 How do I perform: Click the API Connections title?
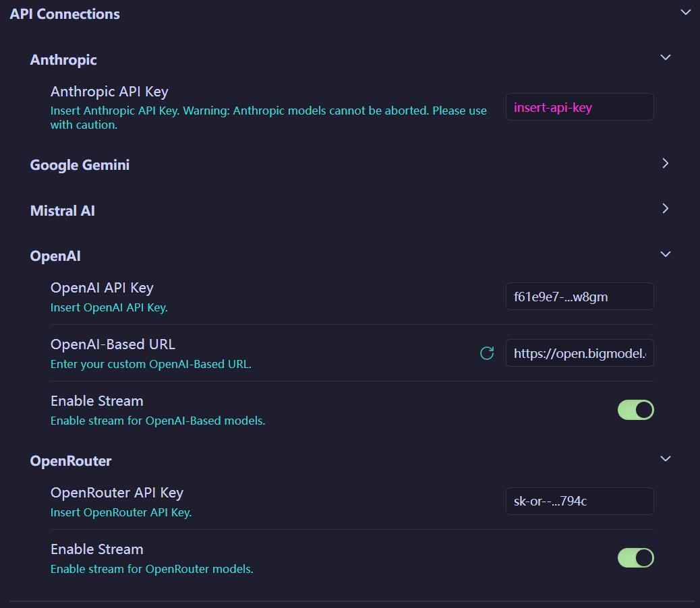(65, 14)
